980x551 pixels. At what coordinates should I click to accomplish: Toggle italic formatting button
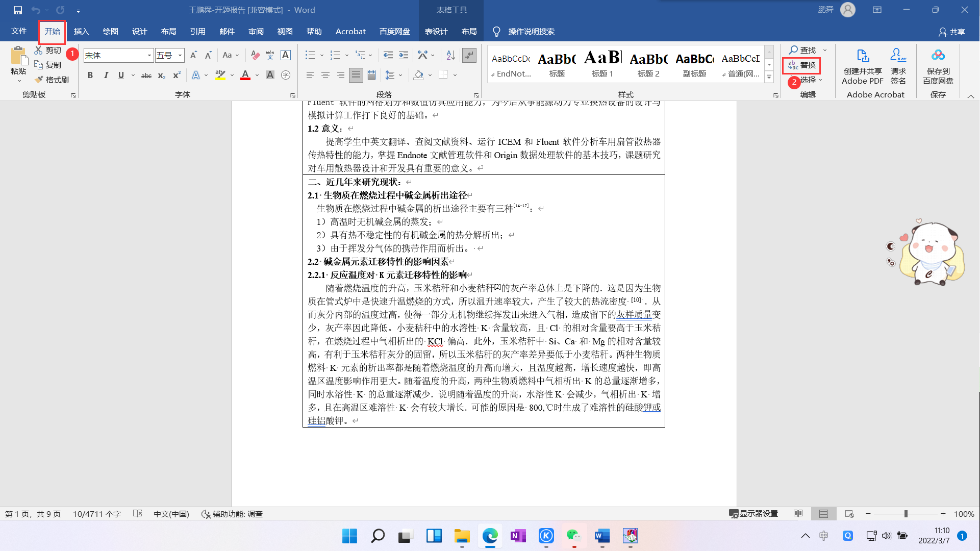coord(106,76)
